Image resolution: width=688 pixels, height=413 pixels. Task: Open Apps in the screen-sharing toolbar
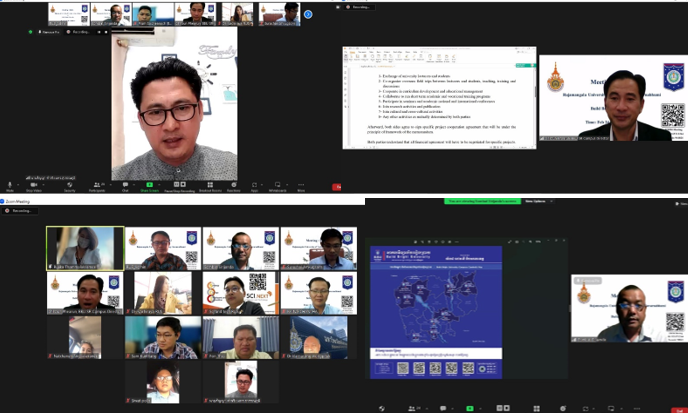click(585, 409)
